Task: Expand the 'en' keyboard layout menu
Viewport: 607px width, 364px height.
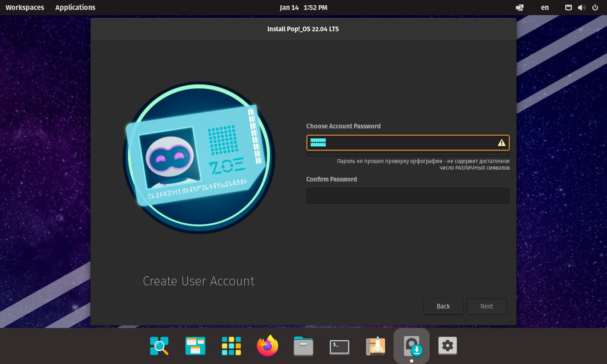Action: tap(545, 8)
